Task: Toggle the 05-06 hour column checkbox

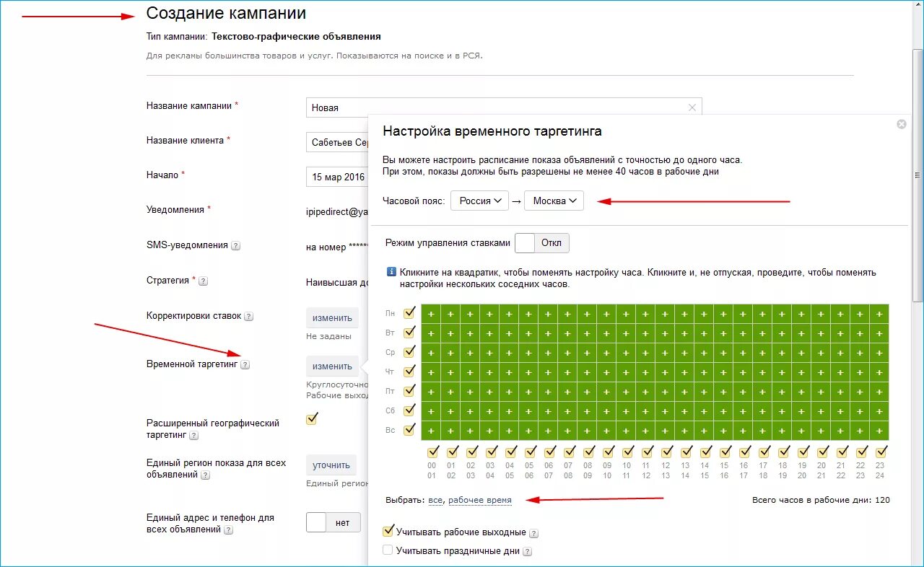Action: click(x=530, y=452)
